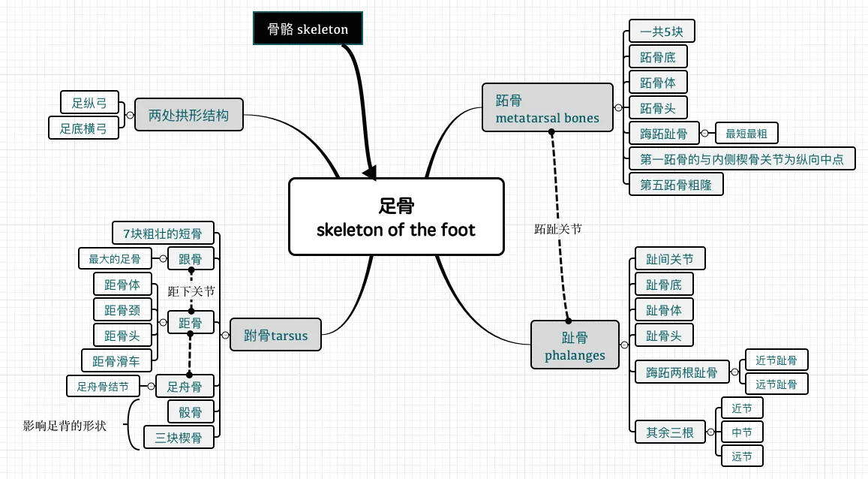Collapse the circle beside 其余三根

point(710,432)
